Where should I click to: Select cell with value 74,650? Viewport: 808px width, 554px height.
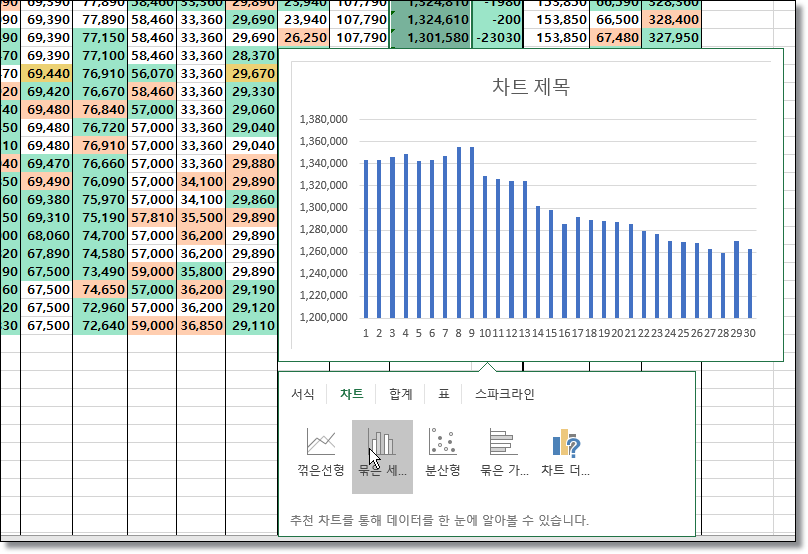pyautogui.click(x=100, y=290)
